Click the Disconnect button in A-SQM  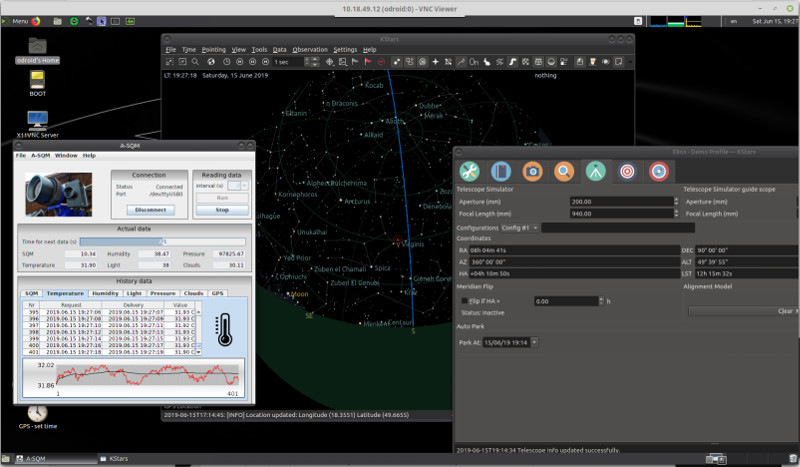(150, 210)
